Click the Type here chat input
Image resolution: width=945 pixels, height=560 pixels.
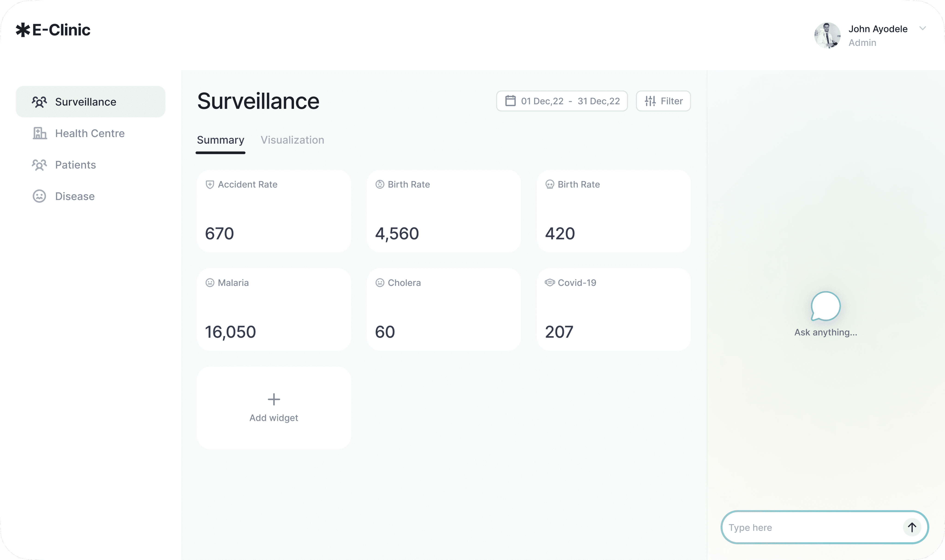point(812,527)
